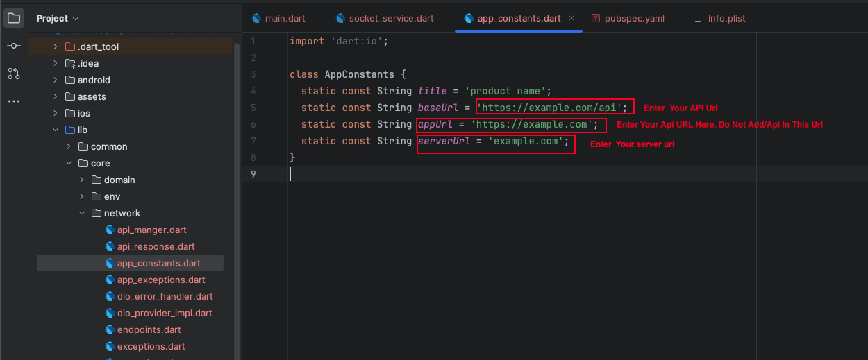
Task: Click the android folder icon
Action: [x=69, y=80]
